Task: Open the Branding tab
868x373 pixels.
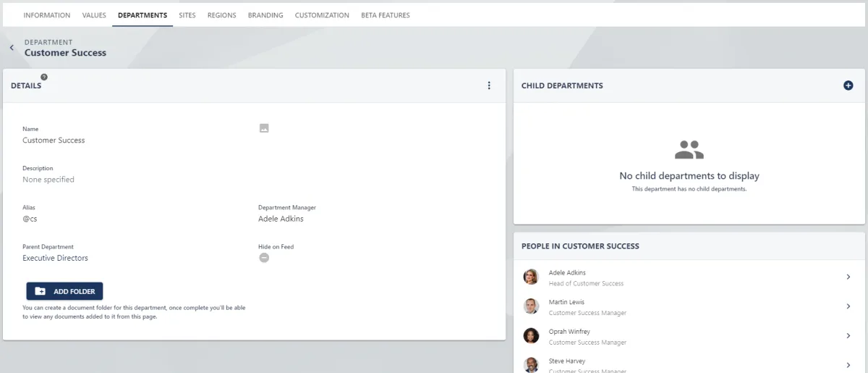Action: pos(265,15)
